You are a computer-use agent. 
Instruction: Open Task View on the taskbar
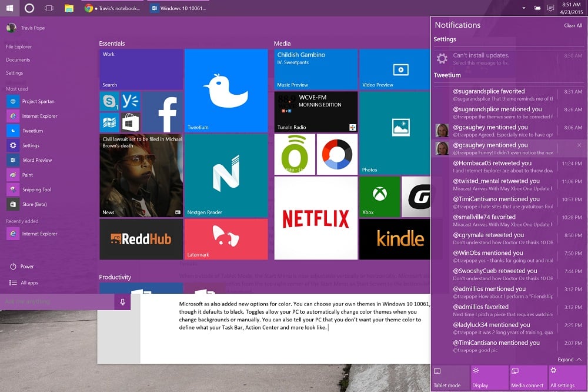pos(48,8)
